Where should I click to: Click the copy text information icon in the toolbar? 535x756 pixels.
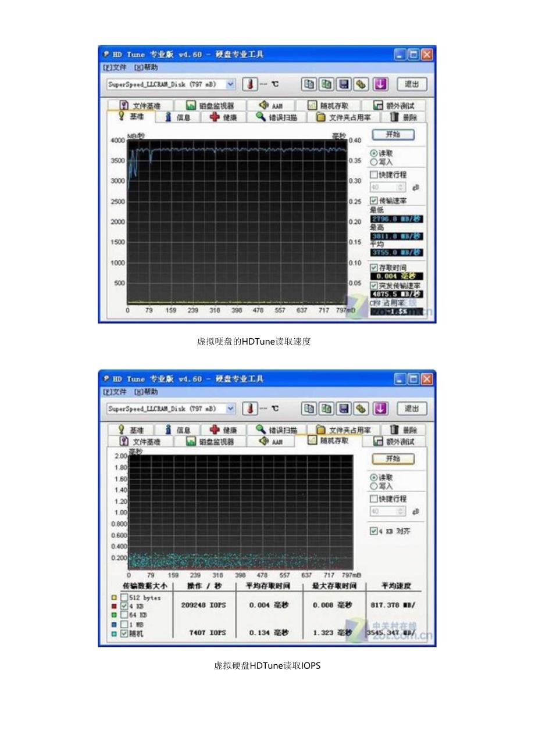(327, 84)
